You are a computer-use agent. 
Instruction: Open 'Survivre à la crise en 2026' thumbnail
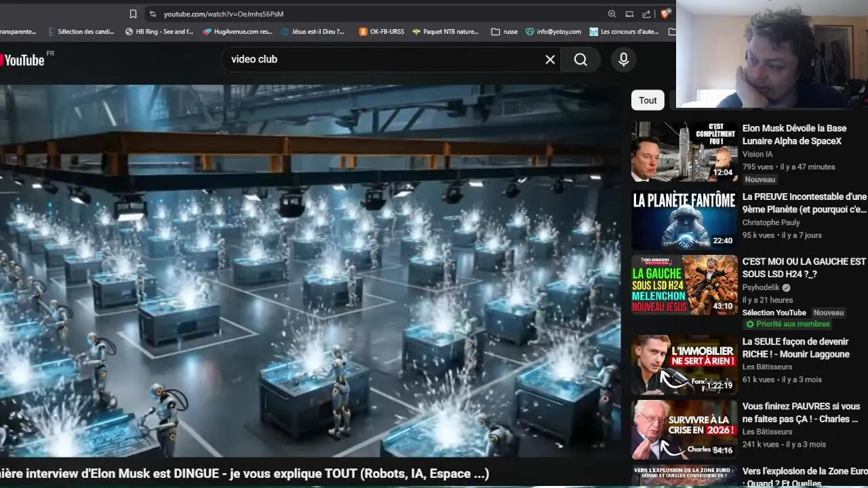[684, 430]
